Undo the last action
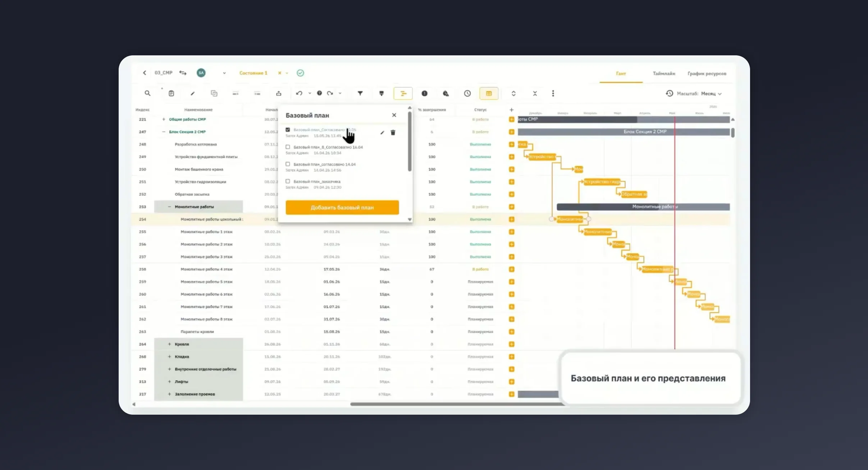Screen dimensions: 868x470 pyautogui.click(x=299, y=93)
